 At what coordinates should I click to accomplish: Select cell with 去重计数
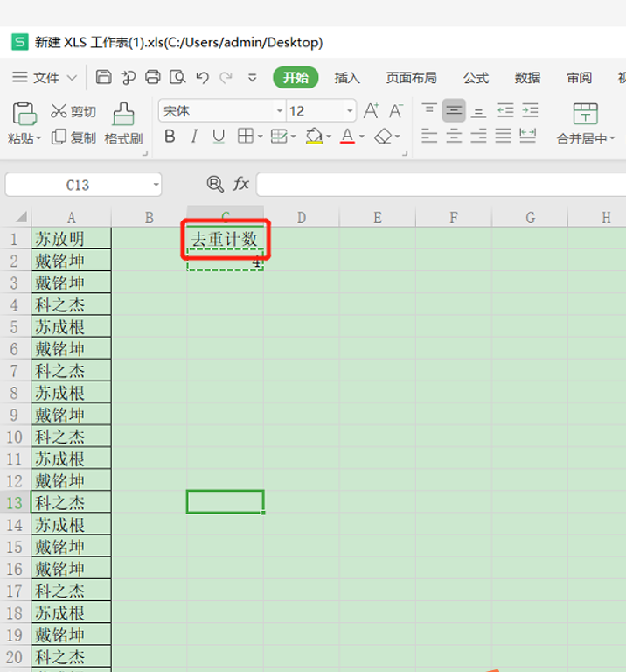(x=226, y=239)
